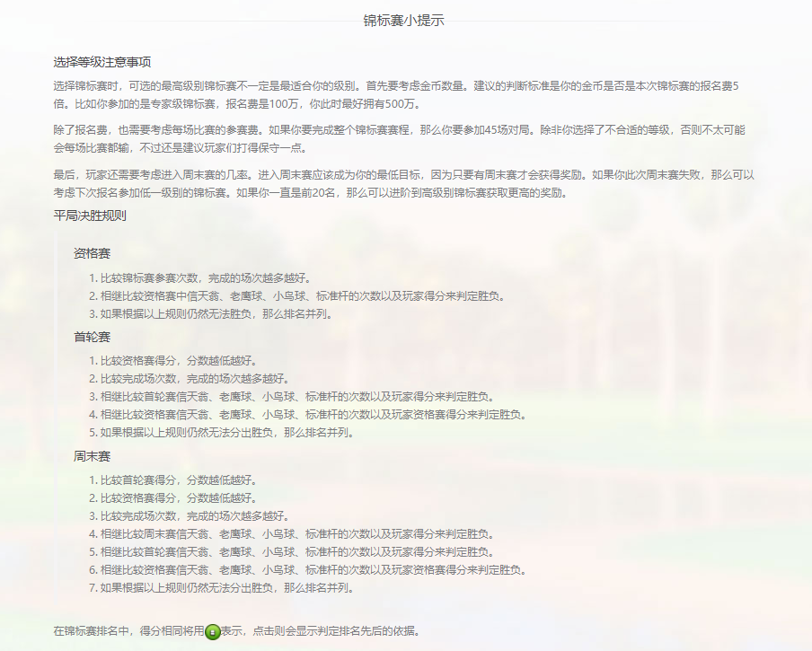Select the 平局决胜规则 heading
This screenshot has height=651, width=812.
tap(90, 216)
